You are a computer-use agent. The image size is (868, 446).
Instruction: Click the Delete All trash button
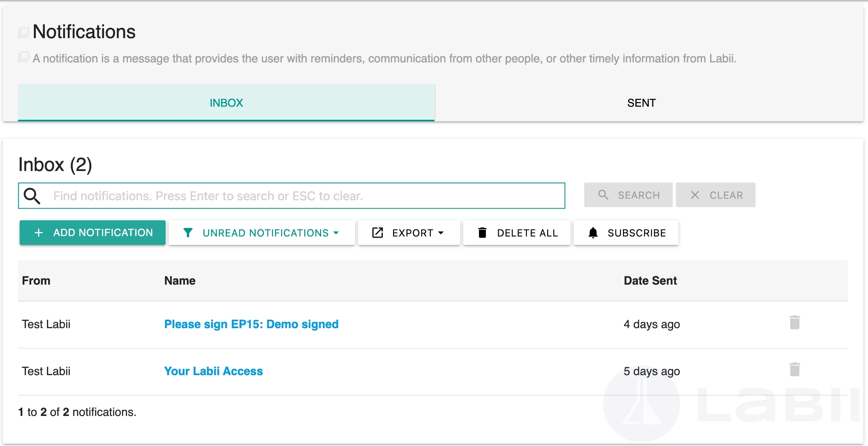pos(517,233)
